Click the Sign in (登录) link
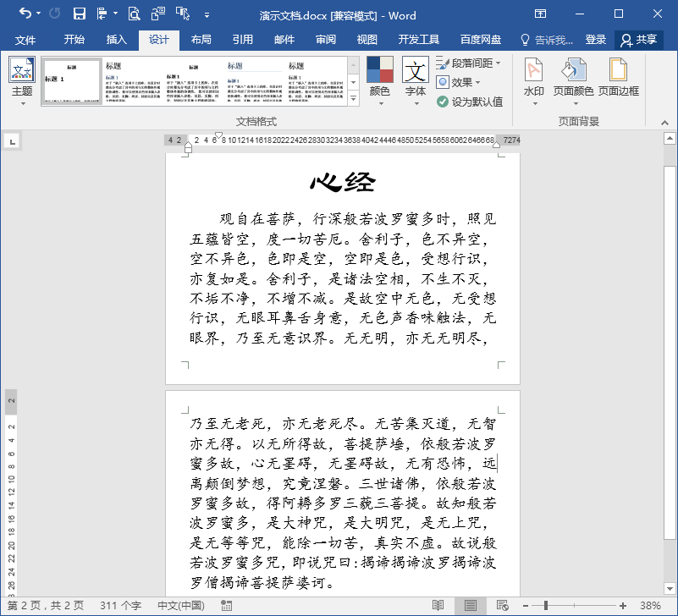The image size is (678, 616). tap(595, 41)
